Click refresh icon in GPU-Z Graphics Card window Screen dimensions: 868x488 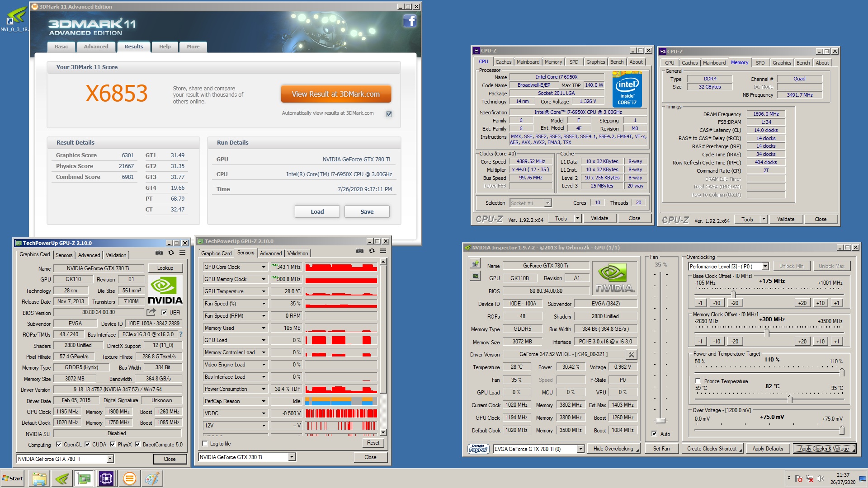point(171,253)
